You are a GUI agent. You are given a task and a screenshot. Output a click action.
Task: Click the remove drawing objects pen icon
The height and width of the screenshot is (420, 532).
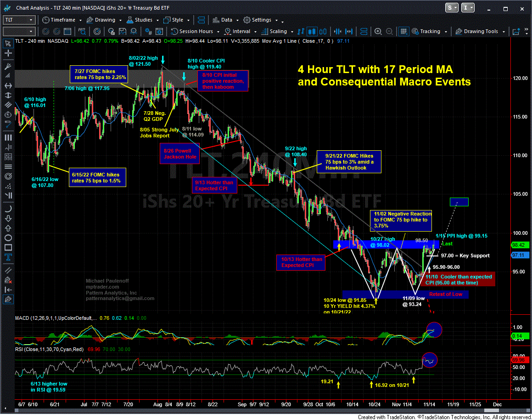click(8, 280)
